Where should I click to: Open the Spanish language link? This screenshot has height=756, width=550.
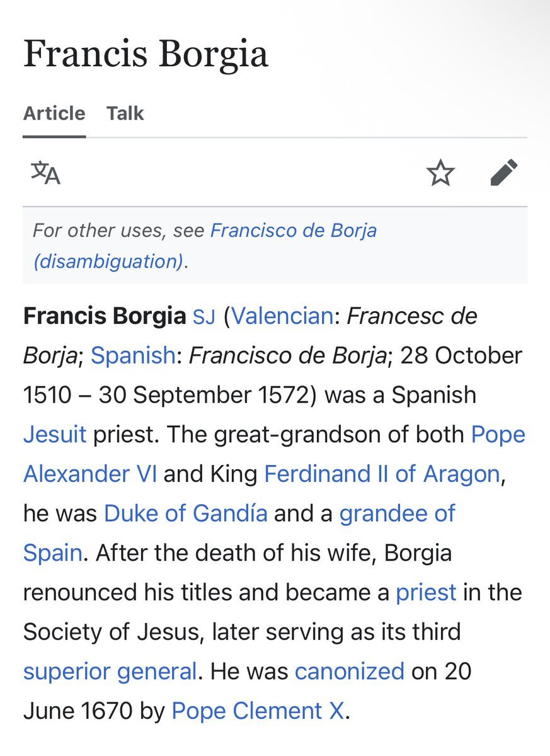pyautogui.click(x=133, y=356)
